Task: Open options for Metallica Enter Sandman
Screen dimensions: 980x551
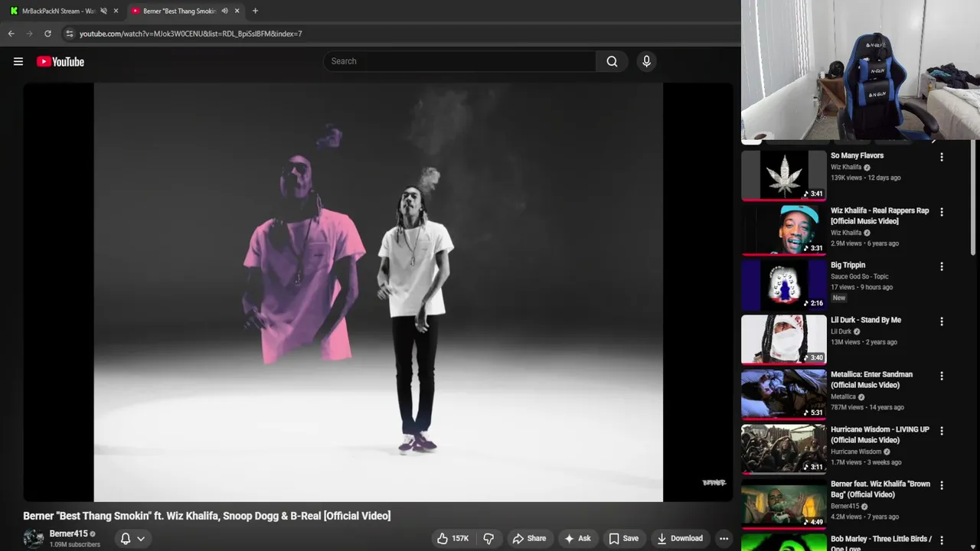Action: click(x=942, y=376)
